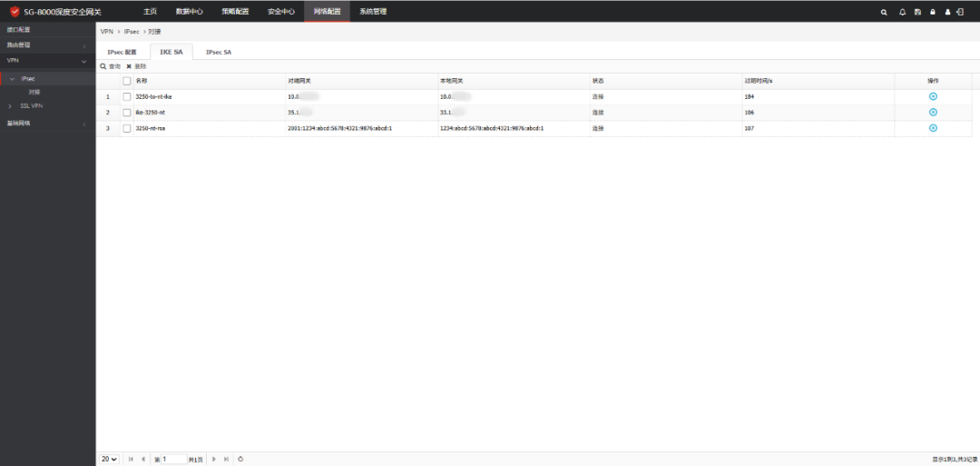Expand the SSL VPN tree node
The width and height of the screenshot is (980, 466).
[x=10, y=105]
